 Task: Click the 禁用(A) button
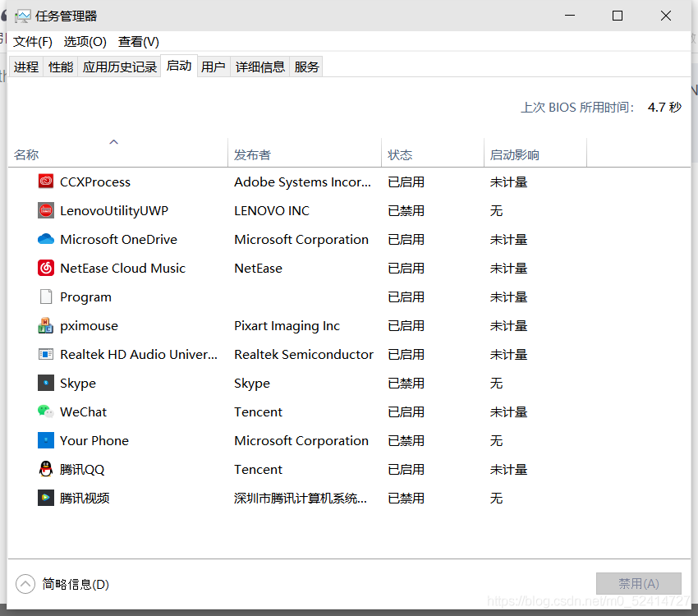[x=639, y=583]
